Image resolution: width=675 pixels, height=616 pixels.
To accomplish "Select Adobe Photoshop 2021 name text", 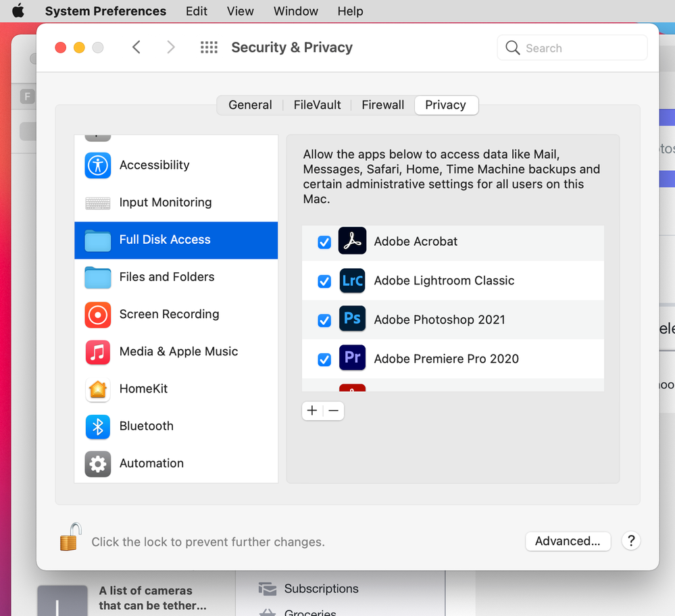I will 439,320.
